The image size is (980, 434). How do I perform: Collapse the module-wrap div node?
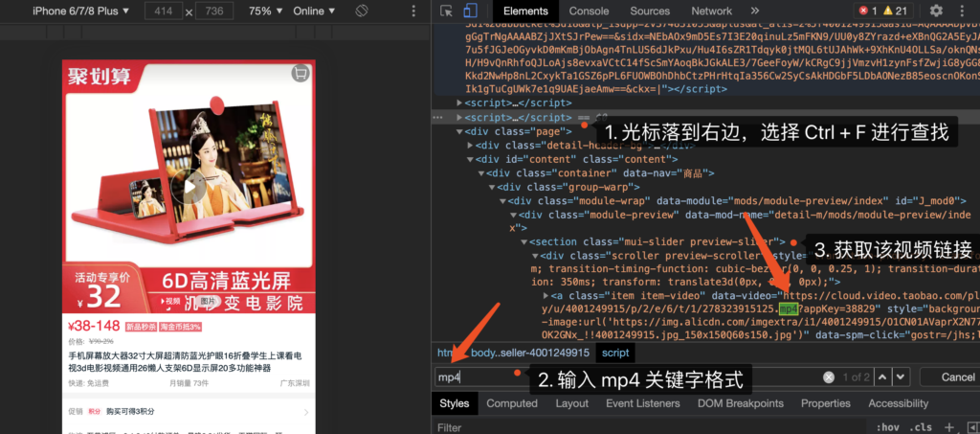coord(502,201)
